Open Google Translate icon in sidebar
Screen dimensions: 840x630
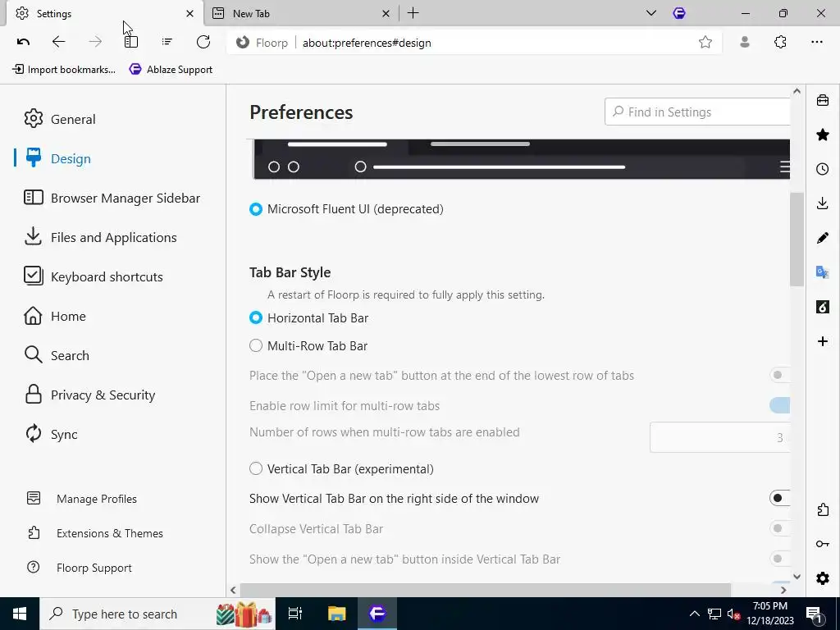[823, 272]
